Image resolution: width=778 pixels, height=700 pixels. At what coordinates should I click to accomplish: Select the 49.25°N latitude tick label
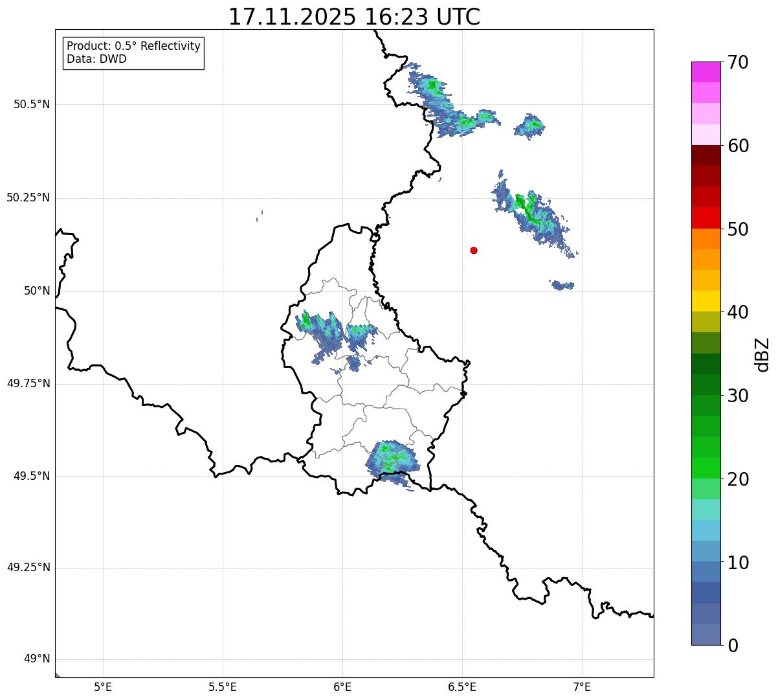tap(28, 568)
